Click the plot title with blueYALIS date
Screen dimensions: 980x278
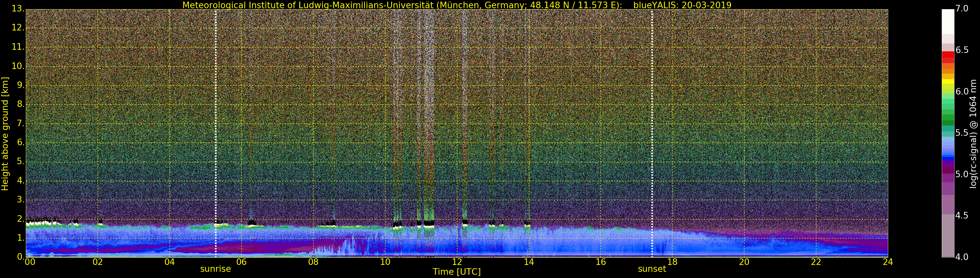click(x=457, y=5)
